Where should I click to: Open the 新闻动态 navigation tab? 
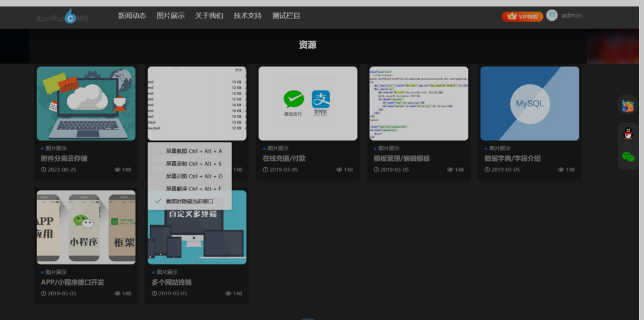[132, 16]
